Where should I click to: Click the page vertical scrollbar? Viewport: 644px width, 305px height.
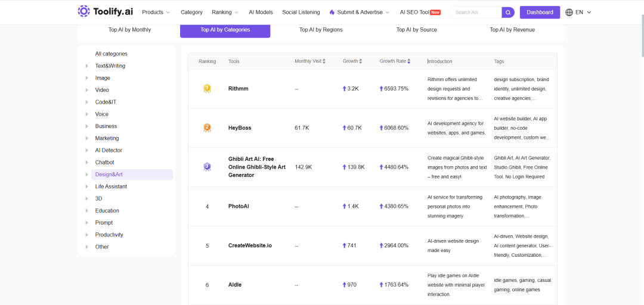(642, 35)
